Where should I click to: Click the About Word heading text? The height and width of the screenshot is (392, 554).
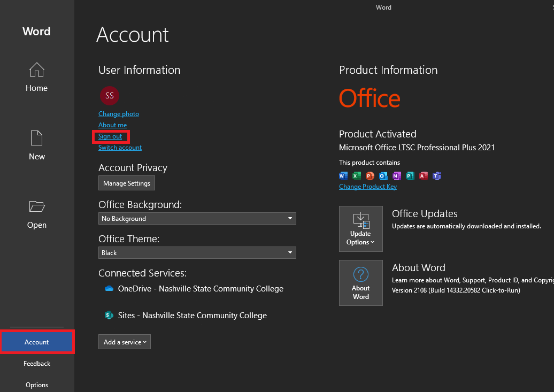419,268
